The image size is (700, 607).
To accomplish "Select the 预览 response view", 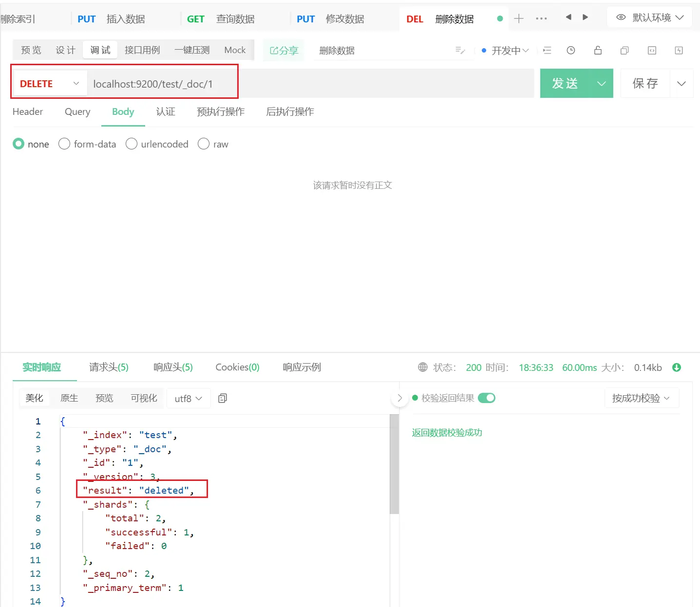I will [x=104, y=398].
